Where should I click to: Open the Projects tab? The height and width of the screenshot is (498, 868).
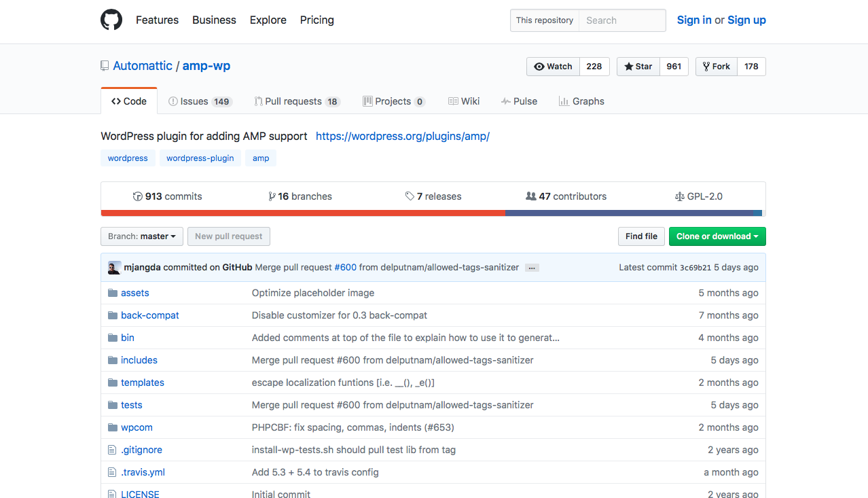tap(394, 101)
